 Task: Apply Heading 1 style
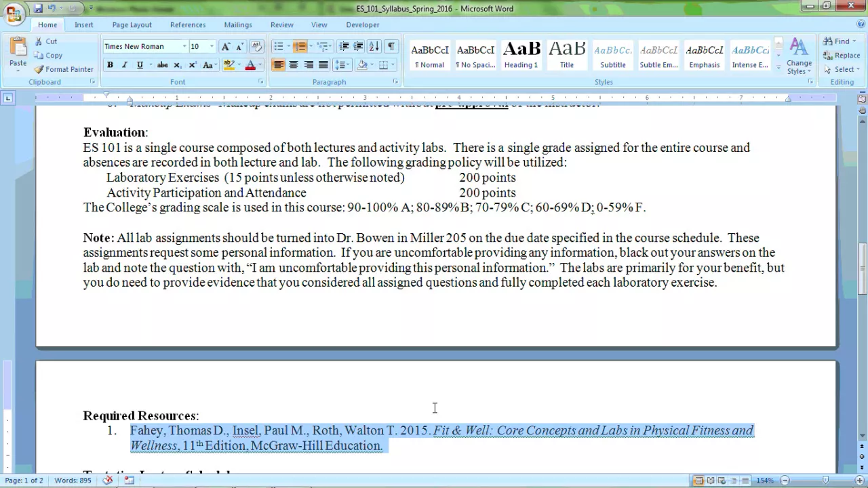[x=521, y=56]
